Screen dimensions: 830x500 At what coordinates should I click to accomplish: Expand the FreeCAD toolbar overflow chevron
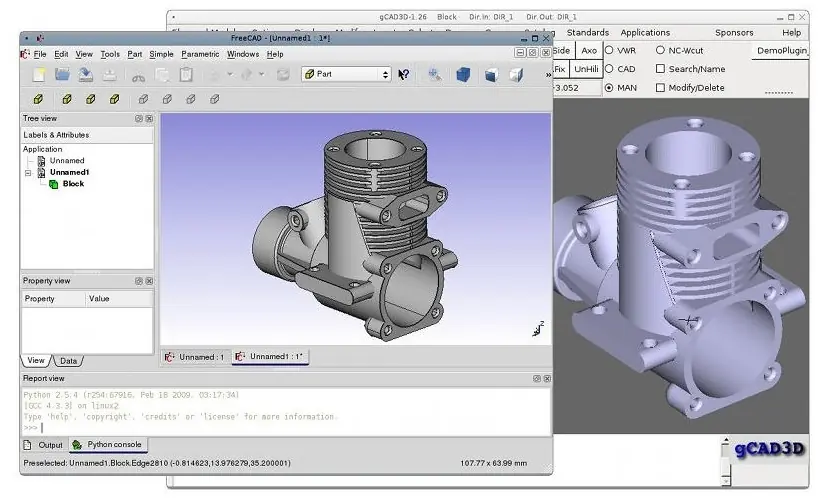point(548,75)
